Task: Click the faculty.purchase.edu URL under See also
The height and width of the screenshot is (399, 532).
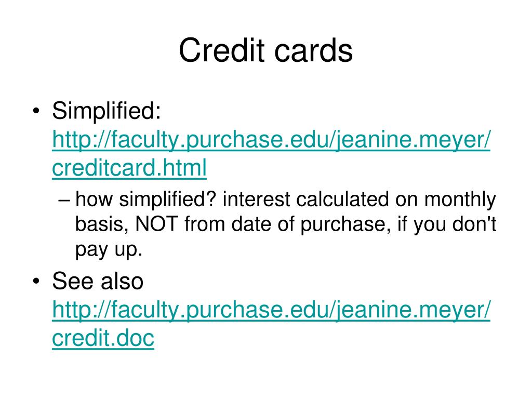Action: click(271, 310)
